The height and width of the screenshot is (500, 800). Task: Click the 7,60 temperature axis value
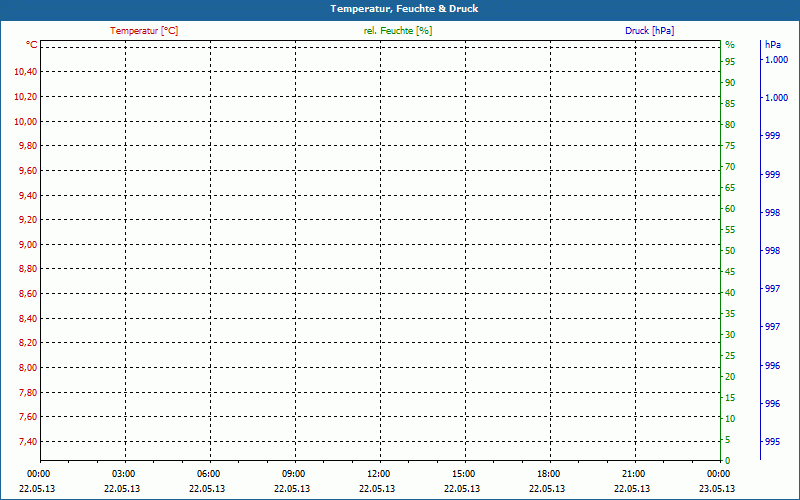pyautogui.click(x=28, y=417)
